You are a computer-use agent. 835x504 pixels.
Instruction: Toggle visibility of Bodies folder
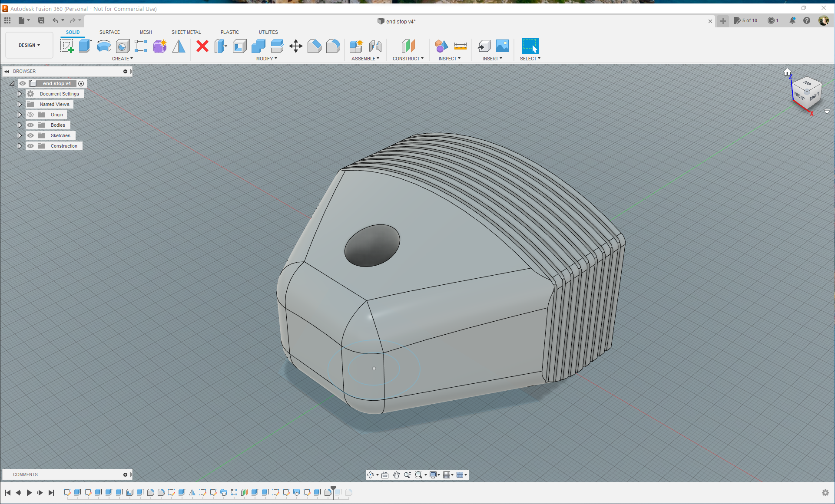(30, 125)
